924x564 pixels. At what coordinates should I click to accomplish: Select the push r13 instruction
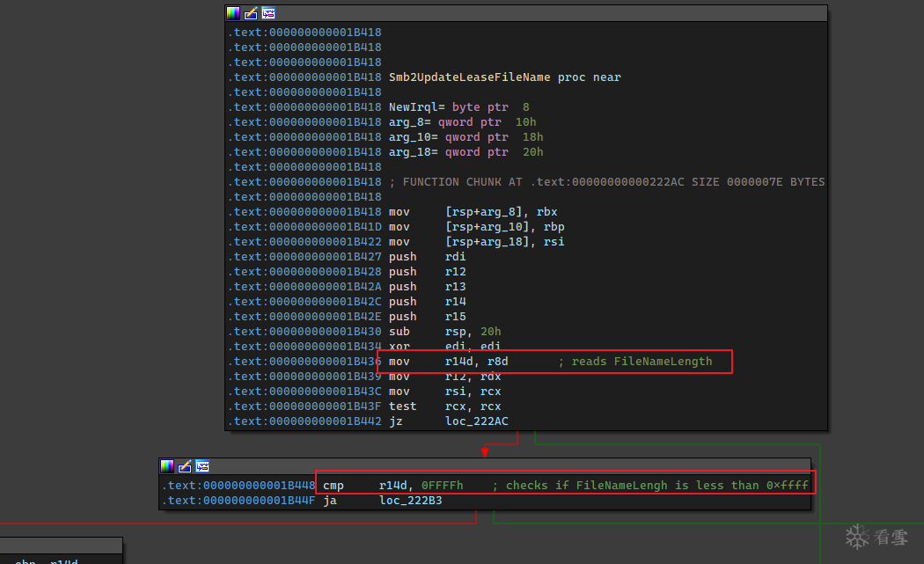pyautogui.click(x=427, y=287)
